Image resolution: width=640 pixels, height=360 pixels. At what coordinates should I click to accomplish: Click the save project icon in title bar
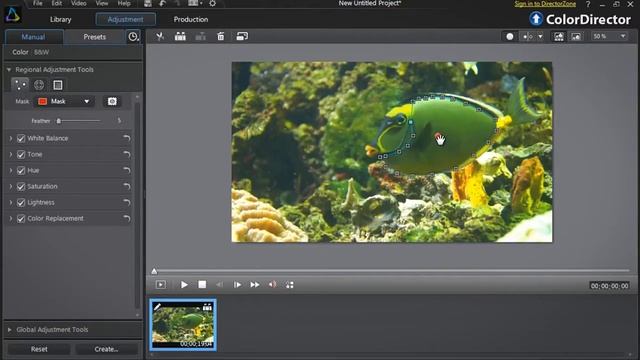tap(148, 4)
